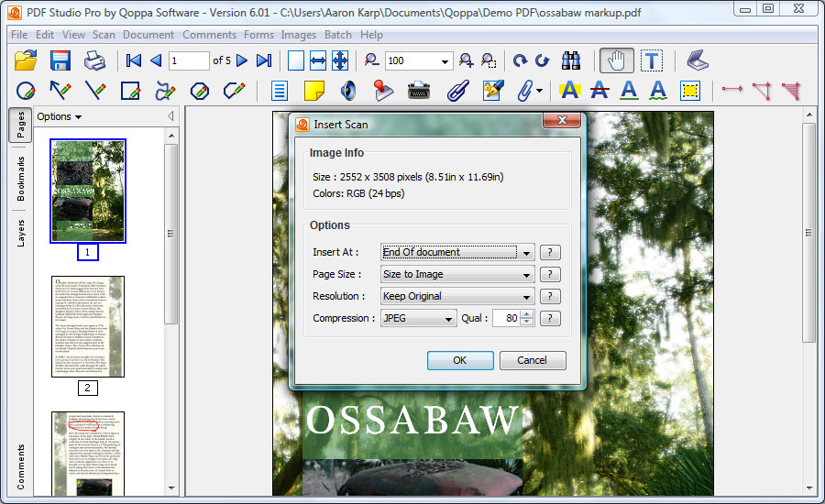
Task: Expand the Options dropdown in Pages panel
Action: point(59,116)
